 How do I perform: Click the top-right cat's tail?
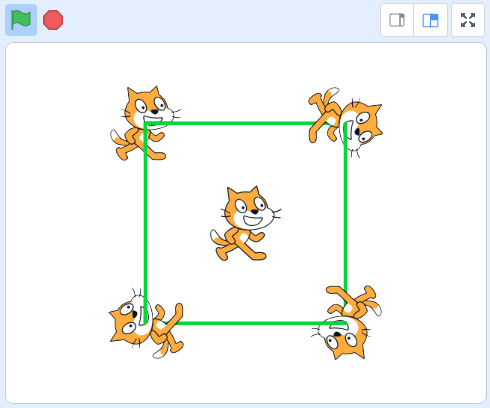point(331,94)
